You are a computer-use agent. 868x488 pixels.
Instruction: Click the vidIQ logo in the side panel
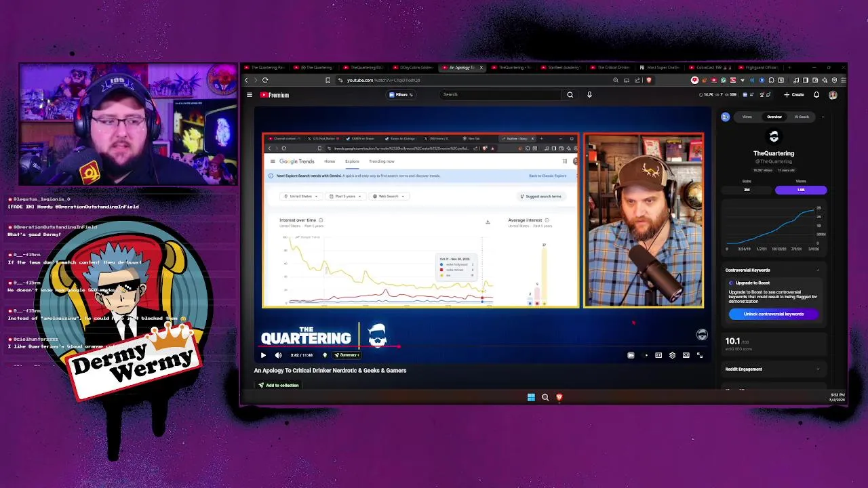tap(726, 117)
